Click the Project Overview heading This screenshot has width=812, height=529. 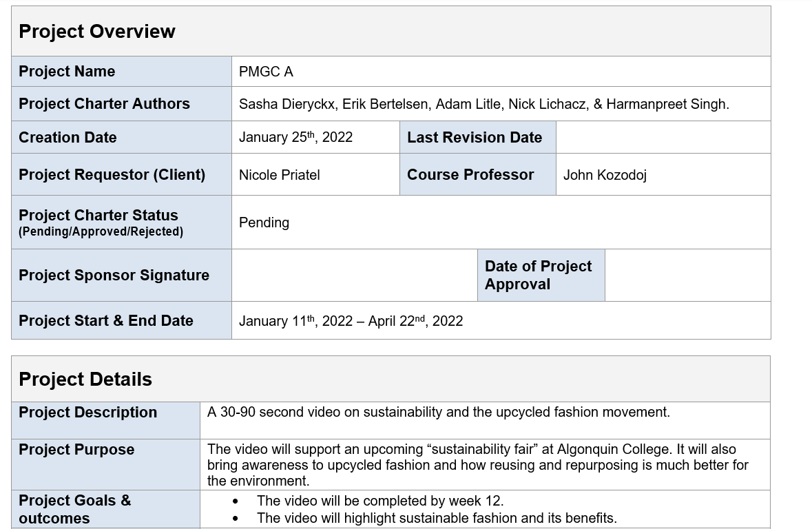[97, 32]
